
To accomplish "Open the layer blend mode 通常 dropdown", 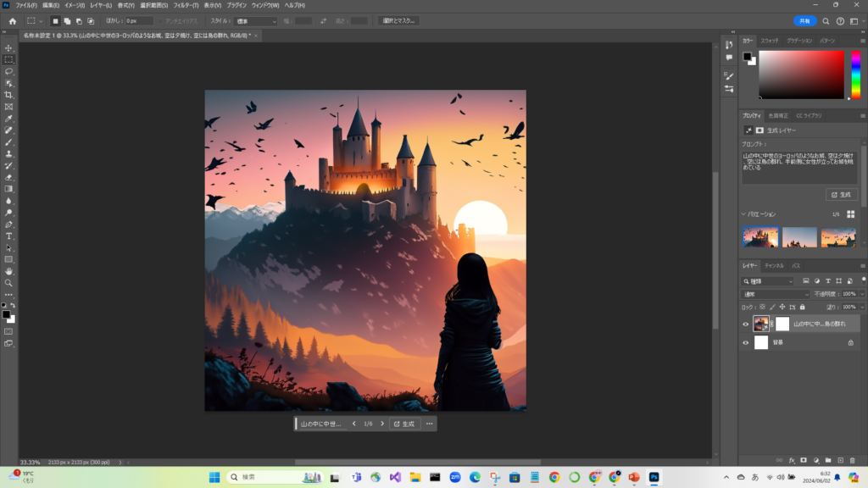I will [774, 294].
